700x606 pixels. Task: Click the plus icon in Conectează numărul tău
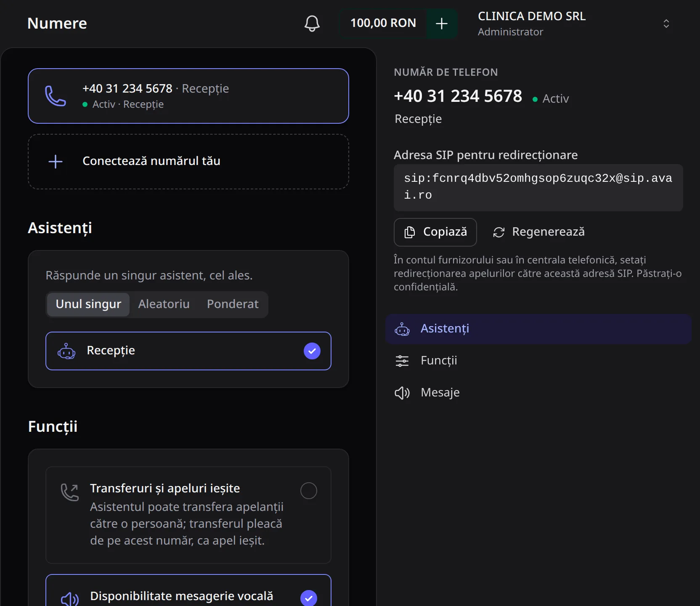click(56, 162)
